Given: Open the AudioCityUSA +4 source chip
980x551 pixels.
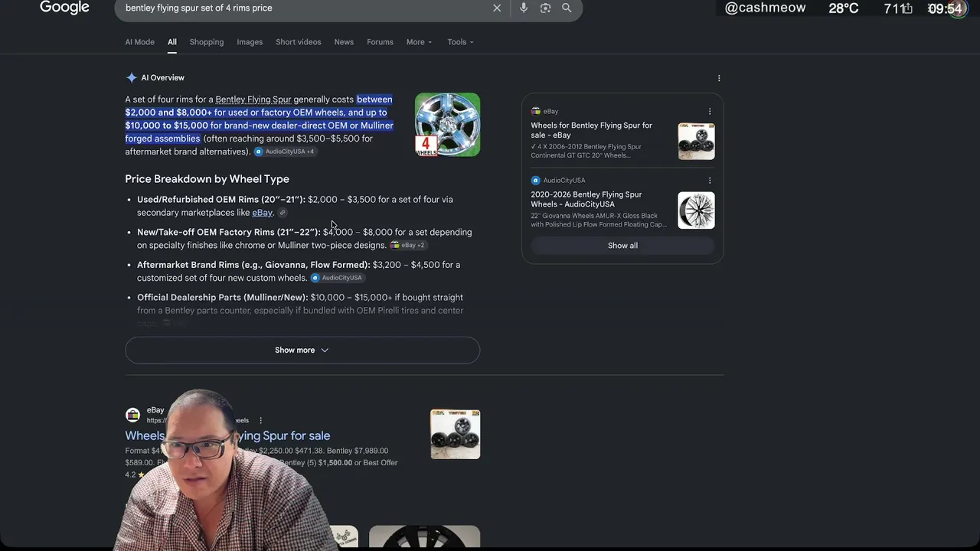Looking at the screenshot, I should coord(284,152).
